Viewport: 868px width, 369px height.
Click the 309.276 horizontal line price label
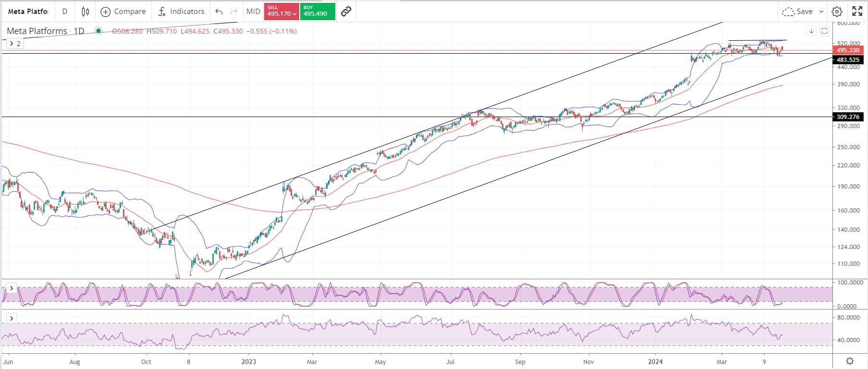click(848, 117)
